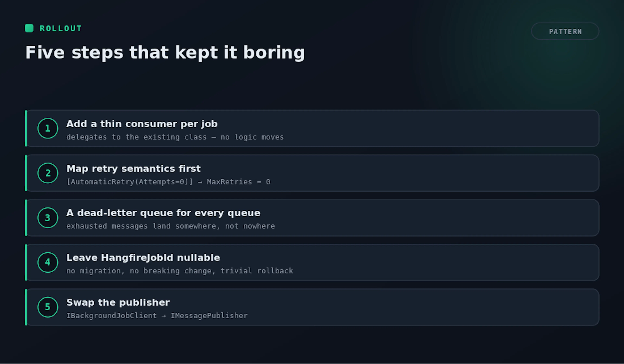Select Map retry semantics first heading

(133, 168)
